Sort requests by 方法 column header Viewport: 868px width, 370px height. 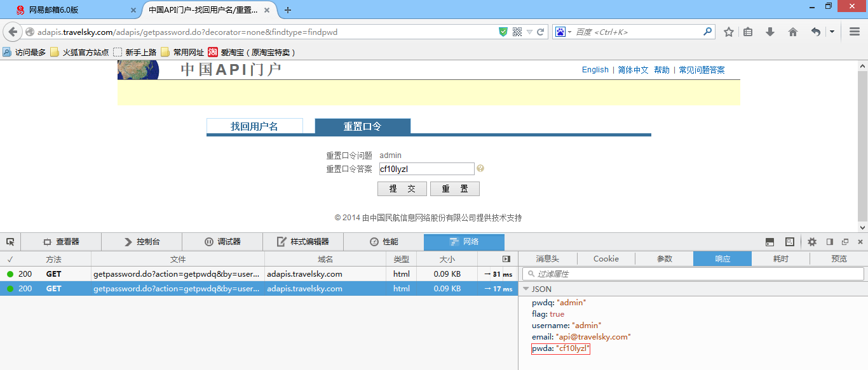[54, 259]
